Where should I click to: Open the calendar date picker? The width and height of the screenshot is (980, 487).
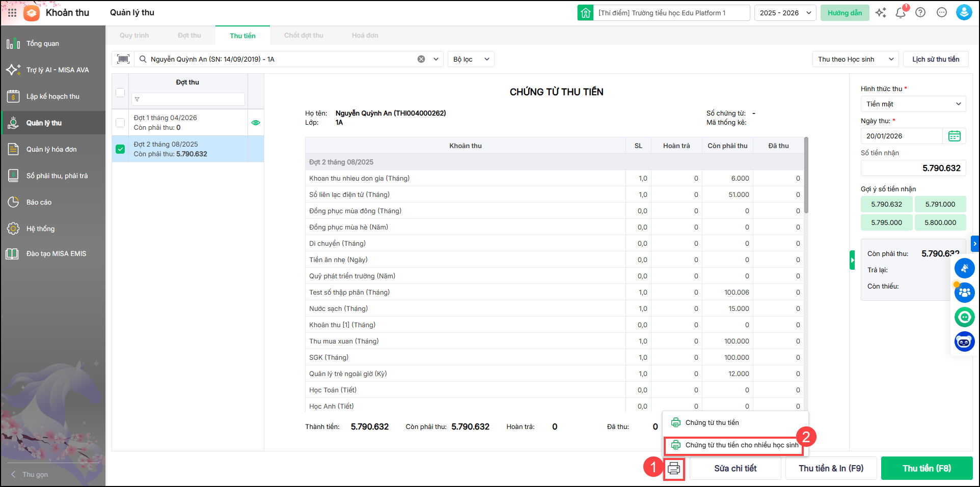[954, 136]
